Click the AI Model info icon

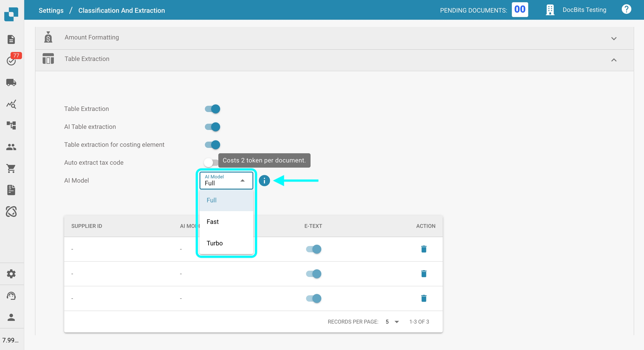click(264, 180)
